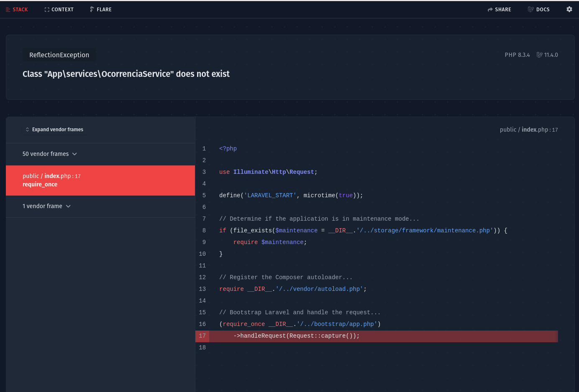Open the settings gear icon
Viewport: 579px width, 392px height.
tap(569, 9)
